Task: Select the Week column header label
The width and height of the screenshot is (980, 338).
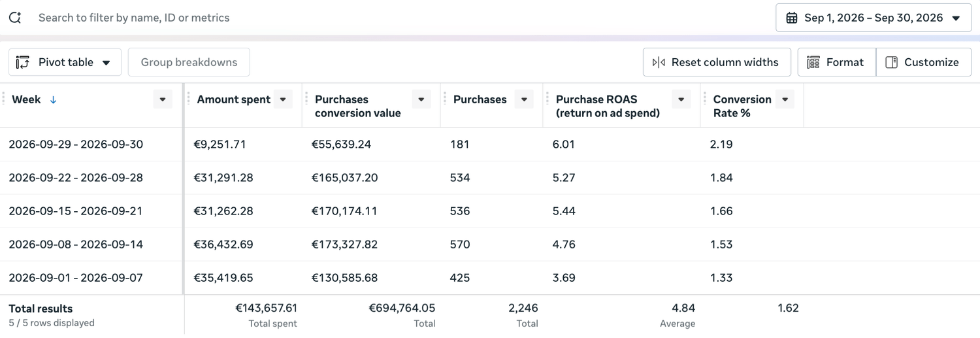Action: pos(26,99)
